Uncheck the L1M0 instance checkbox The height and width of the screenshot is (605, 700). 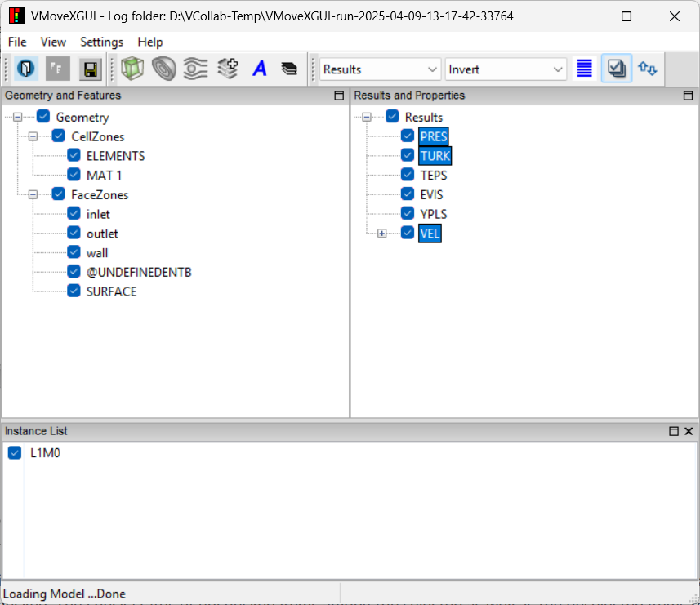click(15, 453)
